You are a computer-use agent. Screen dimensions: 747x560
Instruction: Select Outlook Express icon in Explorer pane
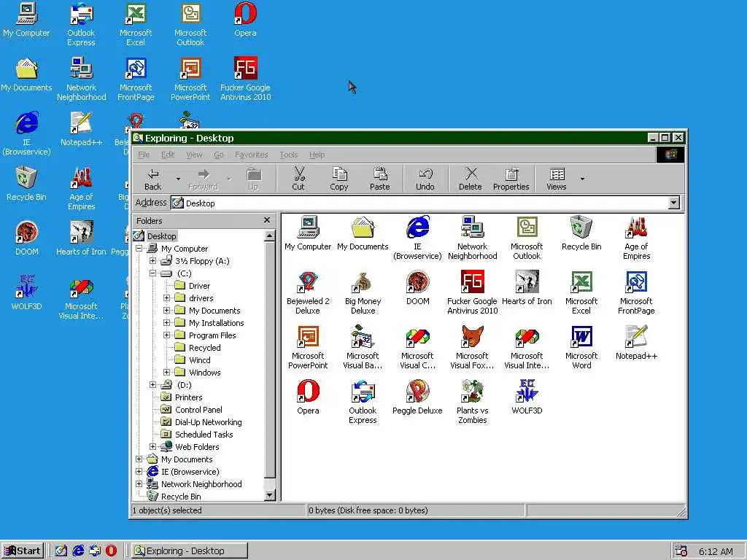pos(363,402)
